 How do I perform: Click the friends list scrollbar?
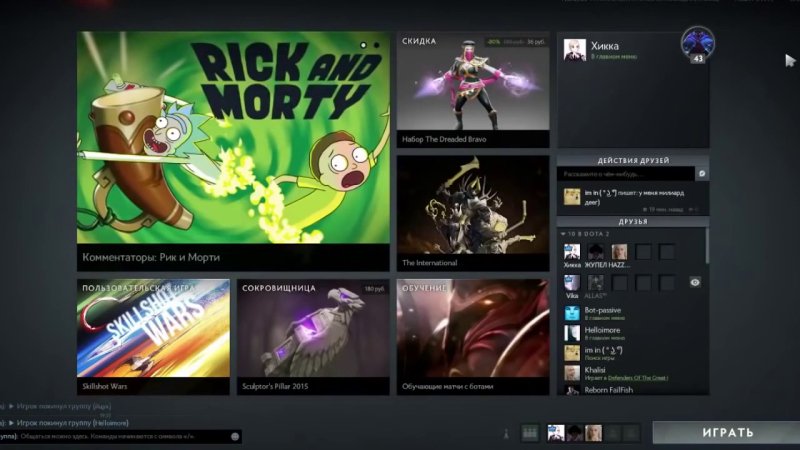(x=707, y=246)
